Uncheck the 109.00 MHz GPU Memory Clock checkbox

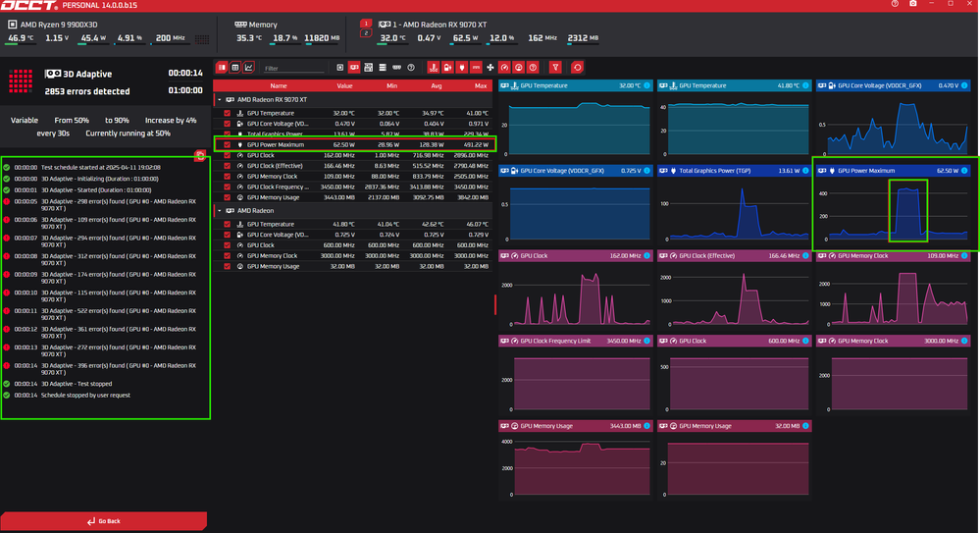(x=227, y=177)
